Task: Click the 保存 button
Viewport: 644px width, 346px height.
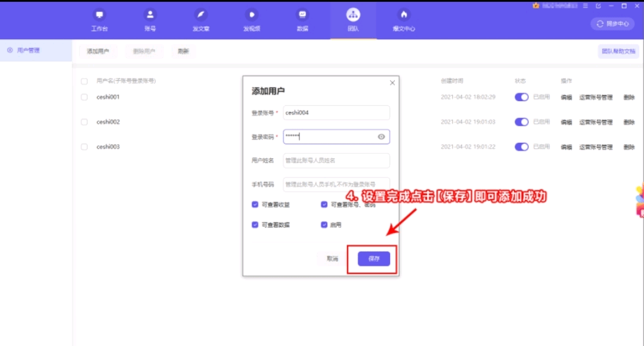Action: tap(374, 259)
